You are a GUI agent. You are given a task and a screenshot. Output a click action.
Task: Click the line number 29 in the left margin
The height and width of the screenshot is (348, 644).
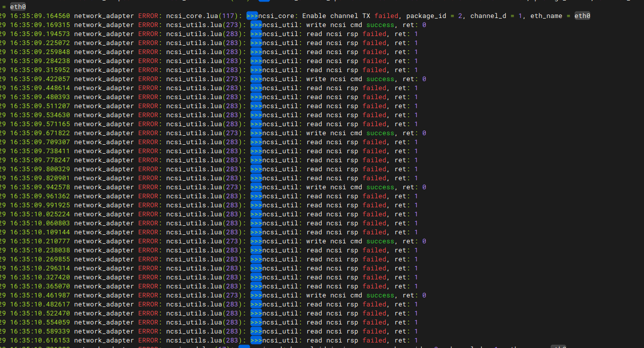click(x=2, y=16)
